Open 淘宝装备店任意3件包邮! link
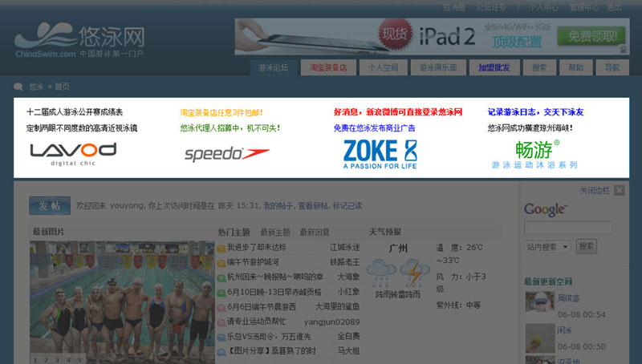 click(x=221, y=112)
